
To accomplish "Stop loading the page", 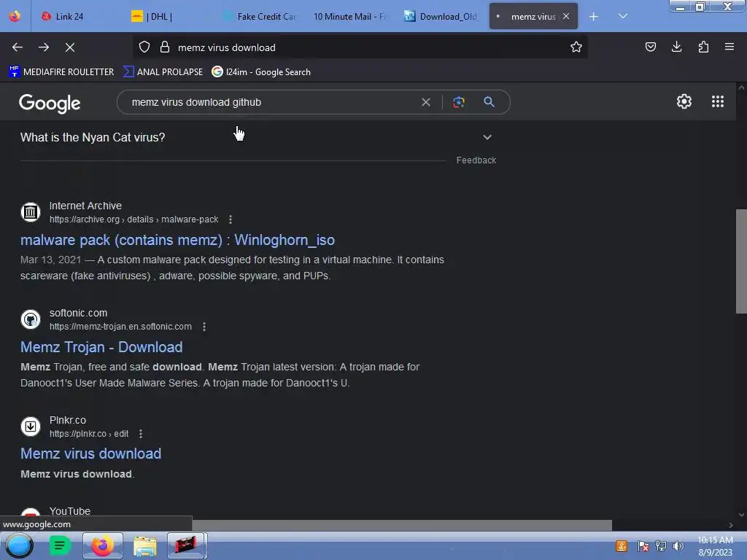I will pos(70,47).
